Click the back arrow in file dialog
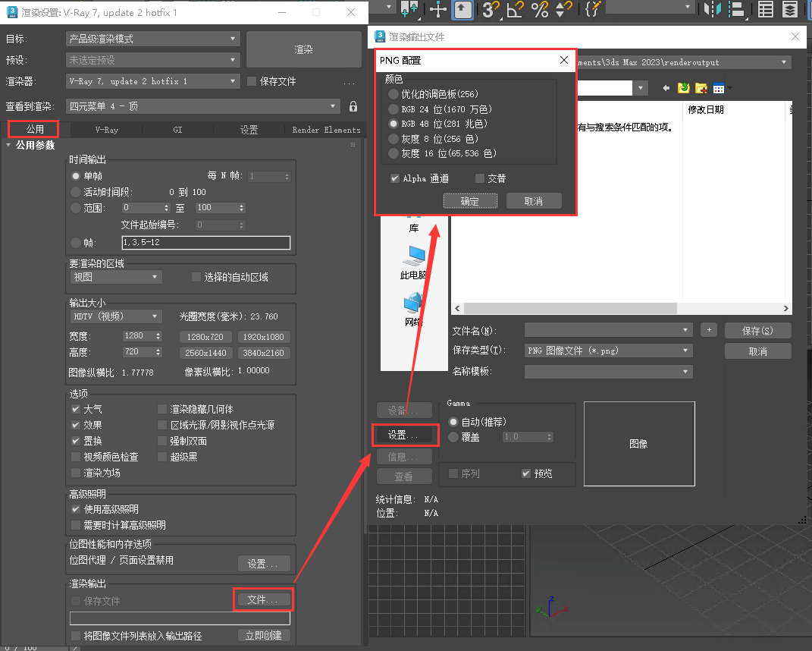 coord(666,89)
